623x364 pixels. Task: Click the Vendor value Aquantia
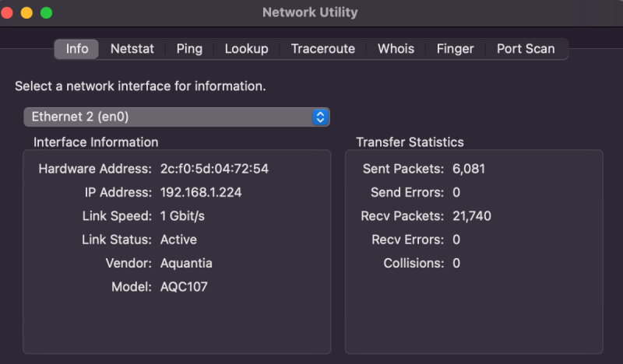point(186,263)
